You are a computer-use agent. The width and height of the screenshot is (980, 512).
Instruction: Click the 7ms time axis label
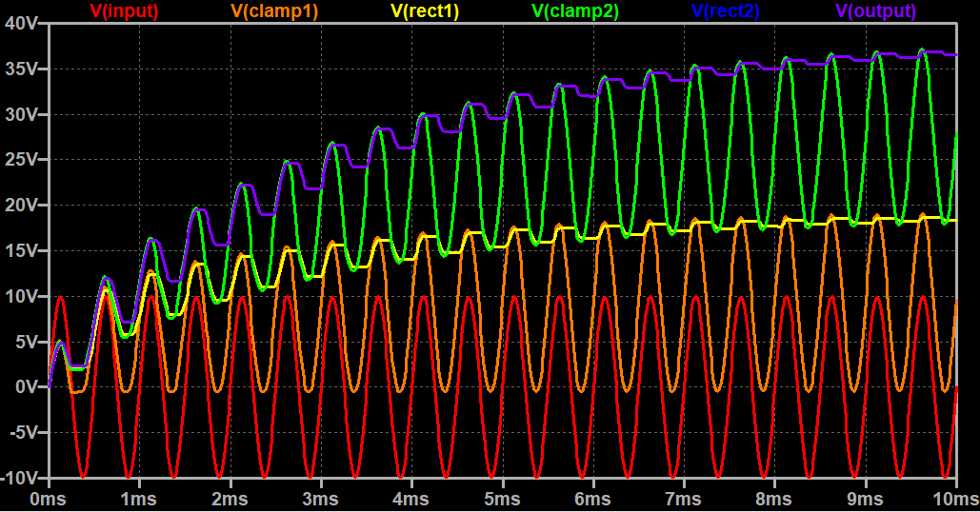(684, 500)
